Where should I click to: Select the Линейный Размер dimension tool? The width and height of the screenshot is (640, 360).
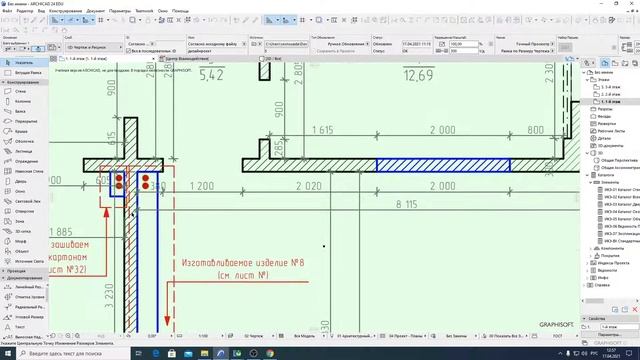click(24, 287)
